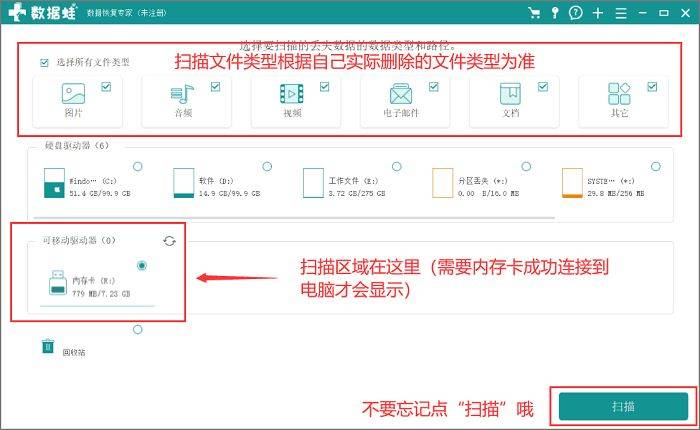
Task: Click the hard drive list horizontal scrollbar
Action: pos(294,218)
